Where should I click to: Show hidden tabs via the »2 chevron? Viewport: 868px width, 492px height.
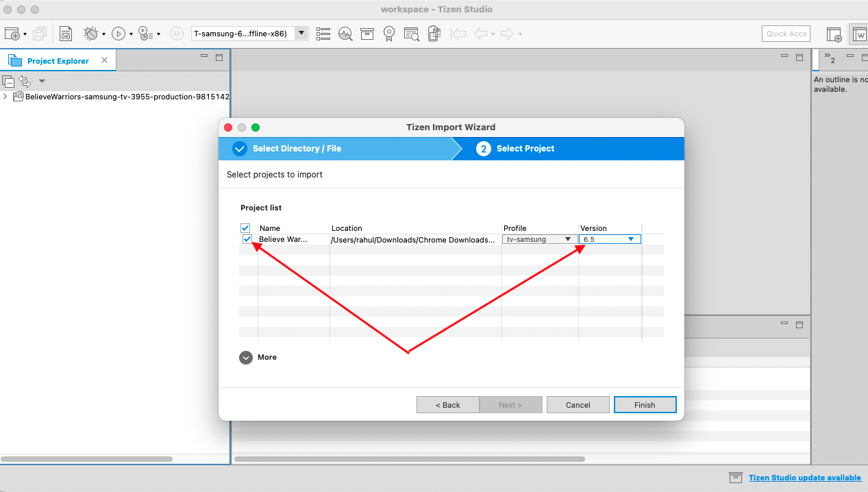[x=830, y=58]
